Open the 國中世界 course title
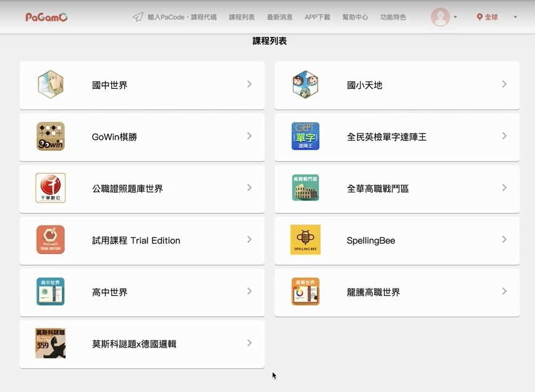Screen dimensions: 535x392 click(x=109, y=85)
